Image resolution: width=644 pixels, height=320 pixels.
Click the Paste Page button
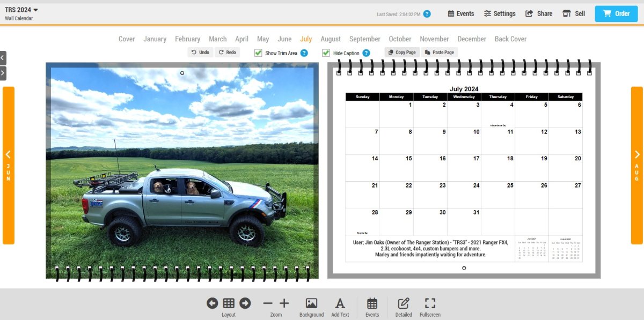pos(439,53)
